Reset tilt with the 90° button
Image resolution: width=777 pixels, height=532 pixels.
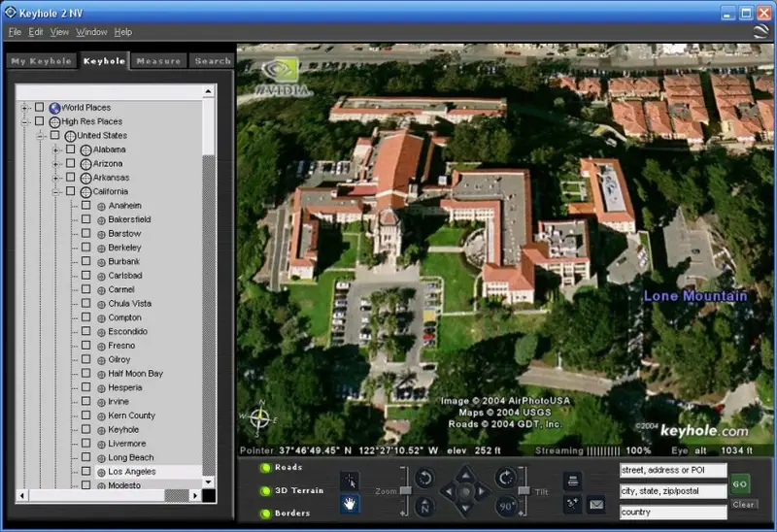pyautogui.click(x=505, y=507)
